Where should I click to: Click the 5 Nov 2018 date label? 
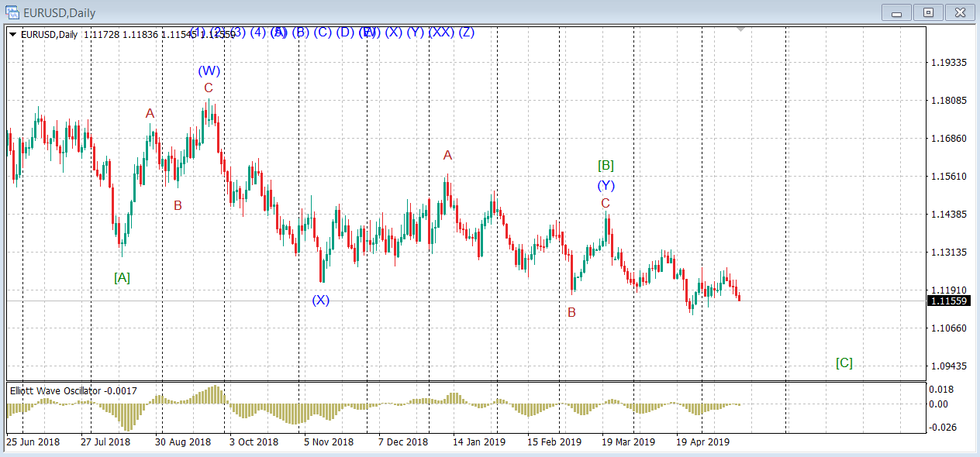tap(329, 442)
